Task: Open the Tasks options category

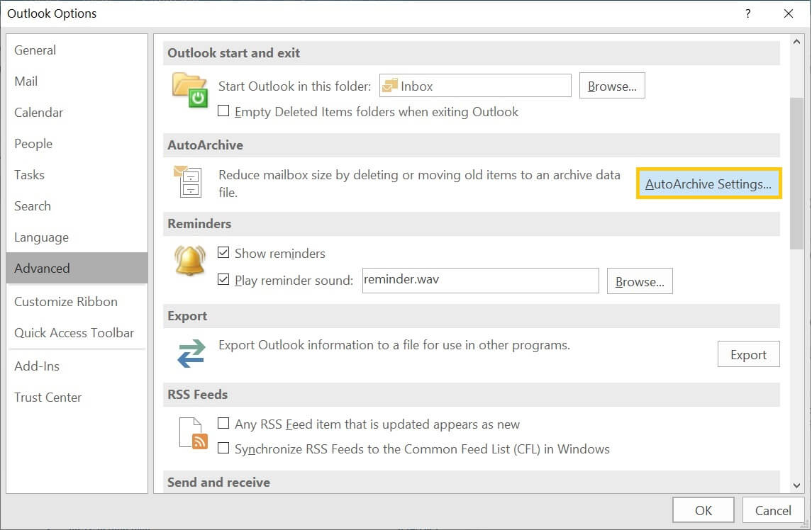Action: click(77, 174)
